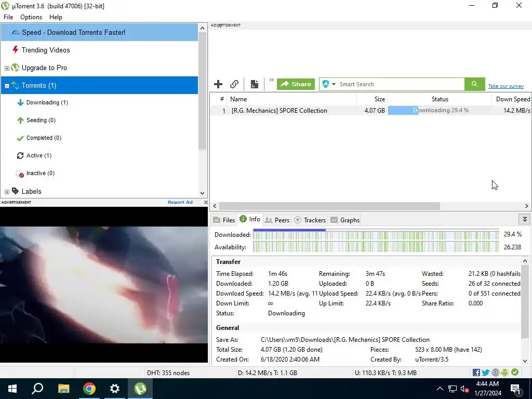Click the torrent list horizontal scrollbar

(329, 206)
